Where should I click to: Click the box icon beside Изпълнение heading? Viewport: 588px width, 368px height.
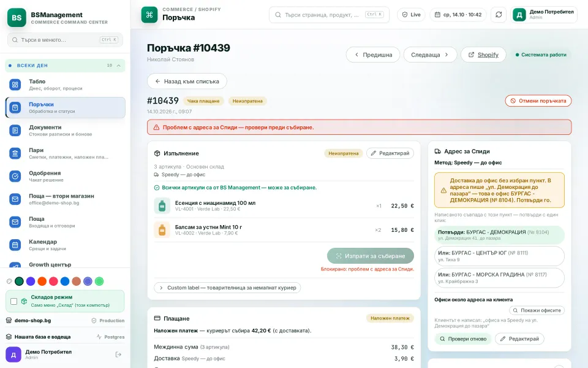pyautogui.click(x=157, y=153)
